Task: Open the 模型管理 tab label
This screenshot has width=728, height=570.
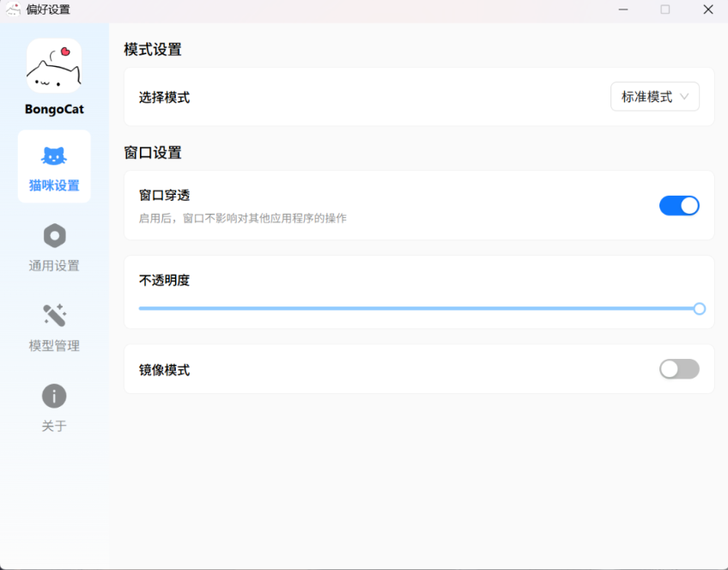Action: (x=54, y=345)
